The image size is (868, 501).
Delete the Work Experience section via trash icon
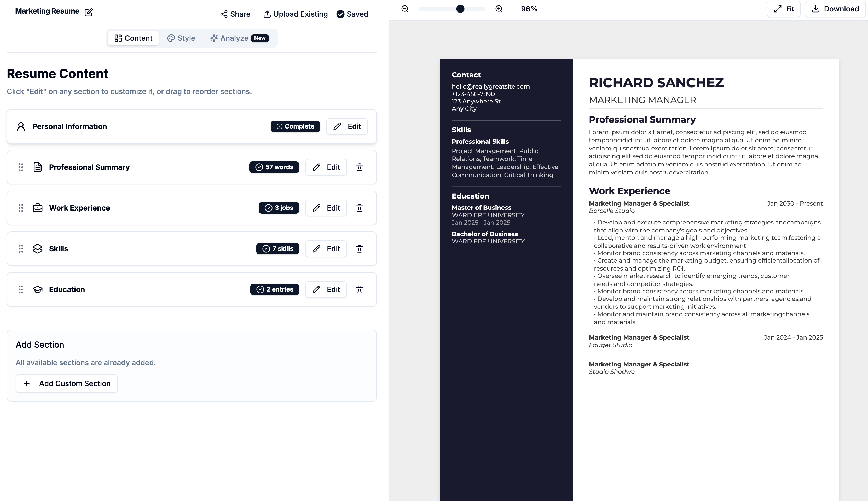tap(359, 208)
